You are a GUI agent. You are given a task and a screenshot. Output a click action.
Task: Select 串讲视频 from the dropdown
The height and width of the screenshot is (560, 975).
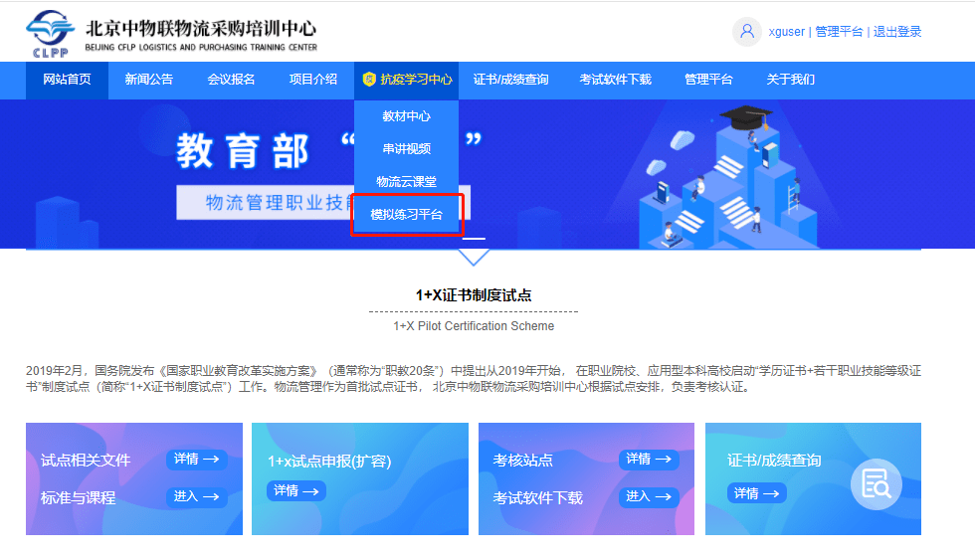pyautogui.click(x=406, y=149)
